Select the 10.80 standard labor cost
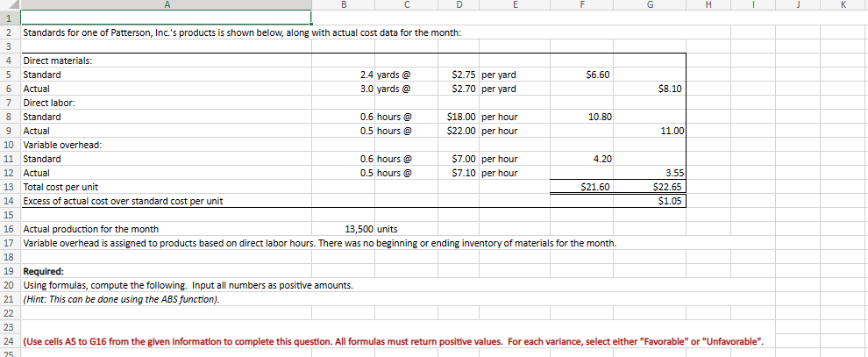This screenshot has width=868, height=357. click(582, 117)
